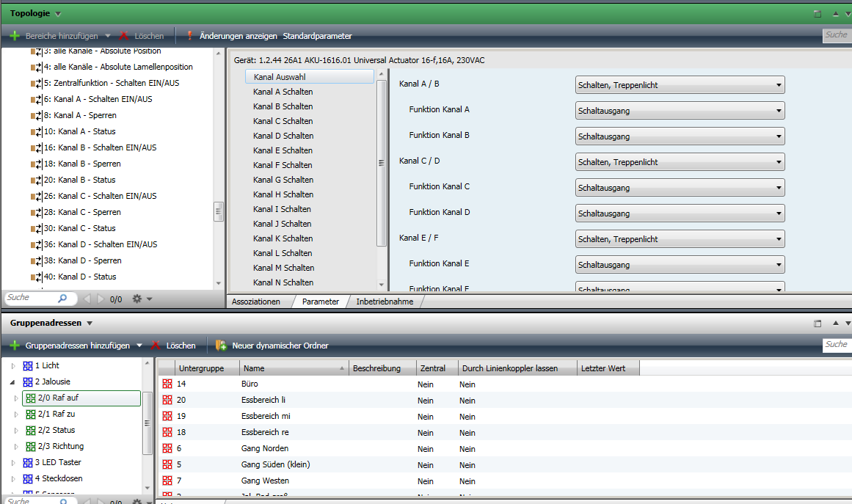Open the Funktion Kanal E dropdown

[x=680, y=265]
